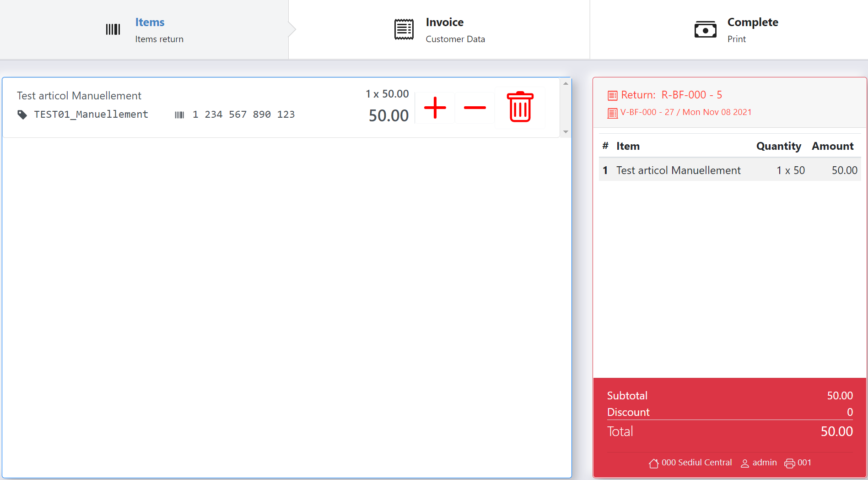Increase item quantity with red plus
The image size is (868, 480).
pos(435,108)
